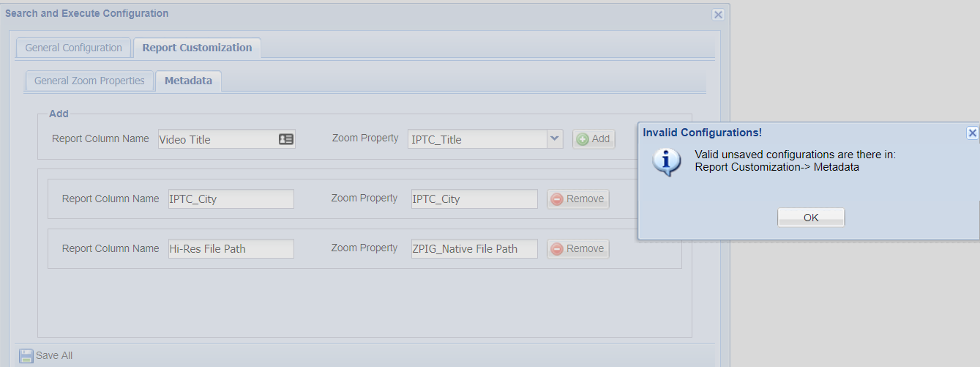Click the Save All floppy disk icon
The height and width of the screenshot is (367, 980).
[x=26, y=356]
